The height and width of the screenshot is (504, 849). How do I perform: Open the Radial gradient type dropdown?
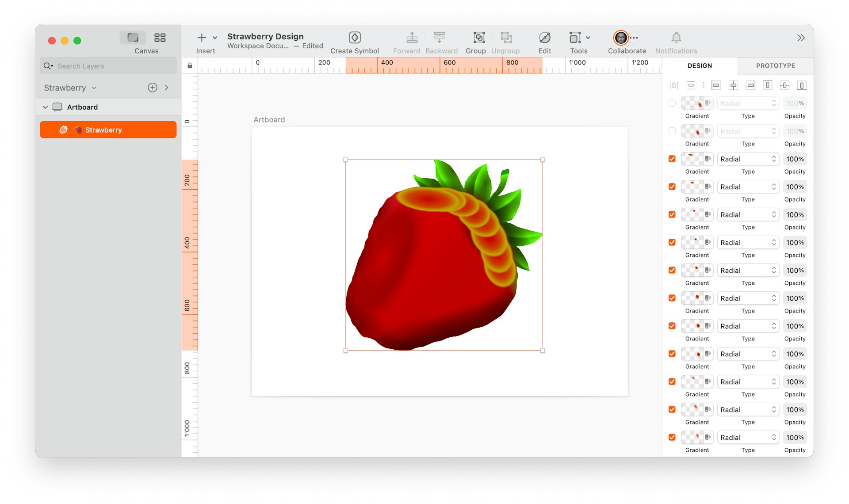click(747, 158)
